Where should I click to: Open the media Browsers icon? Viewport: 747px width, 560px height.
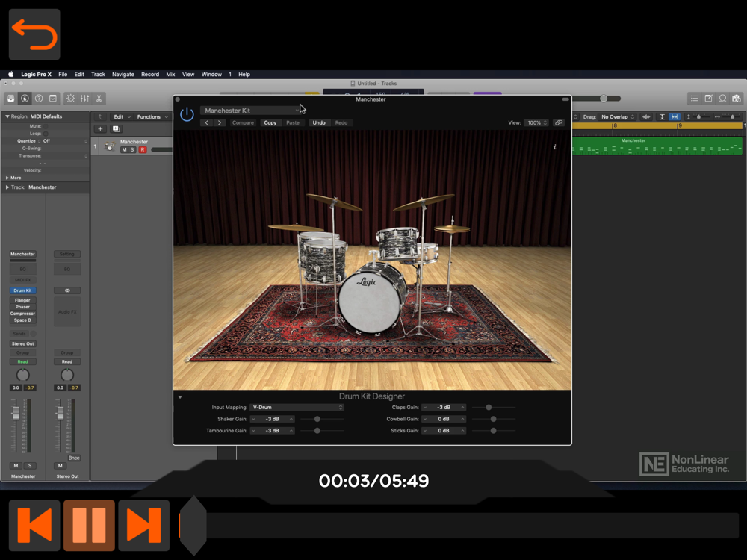(x=737, y=99)
